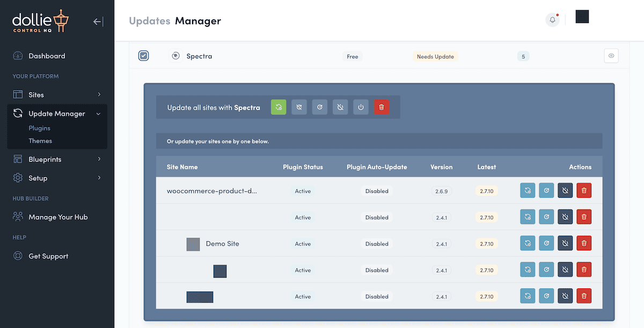Deactivate plugin on woocommerce-product-d site
The image size is (644, 328).
pyautogui.click(x=565, y=190)
